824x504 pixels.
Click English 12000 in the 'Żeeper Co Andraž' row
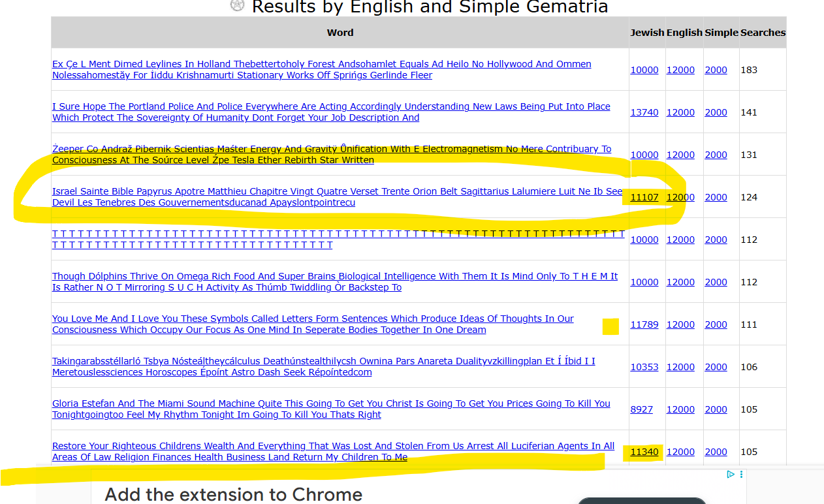coord(680,155)
